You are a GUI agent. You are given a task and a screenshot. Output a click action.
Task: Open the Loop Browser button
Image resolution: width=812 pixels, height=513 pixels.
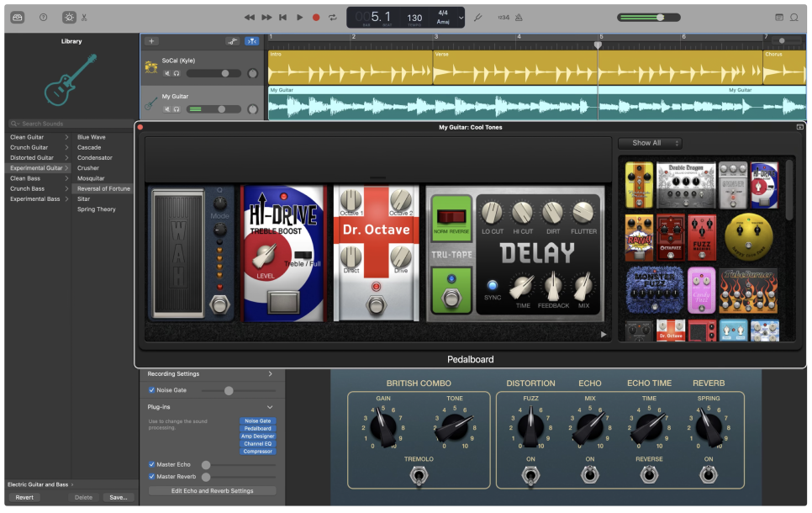coord(794,17)
